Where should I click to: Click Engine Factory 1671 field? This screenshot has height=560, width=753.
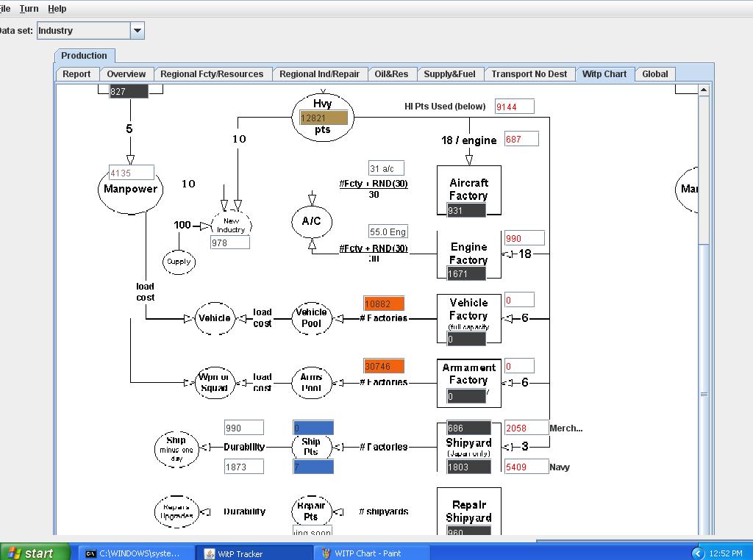click(465, 273)
